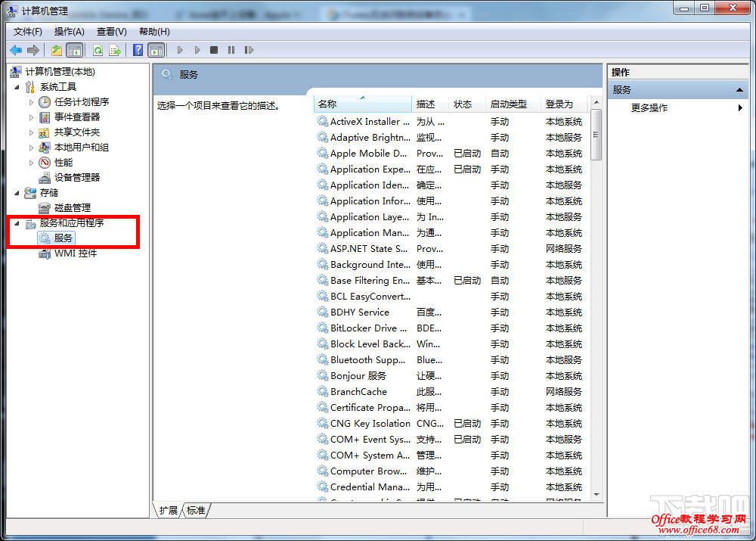Select 共享文件夹 in the tree

click(76, 132)
